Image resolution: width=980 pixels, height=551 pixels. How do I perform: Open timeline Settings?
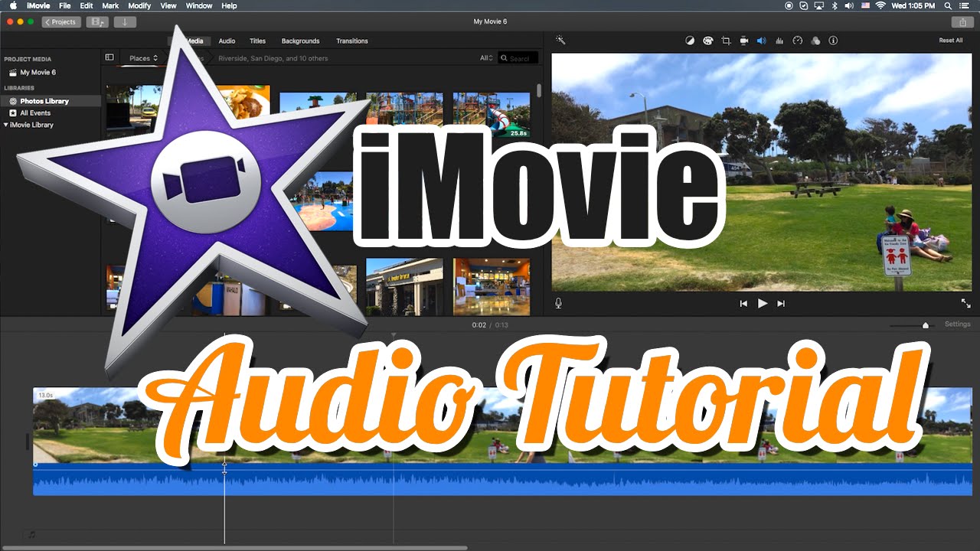pos(957,324)
